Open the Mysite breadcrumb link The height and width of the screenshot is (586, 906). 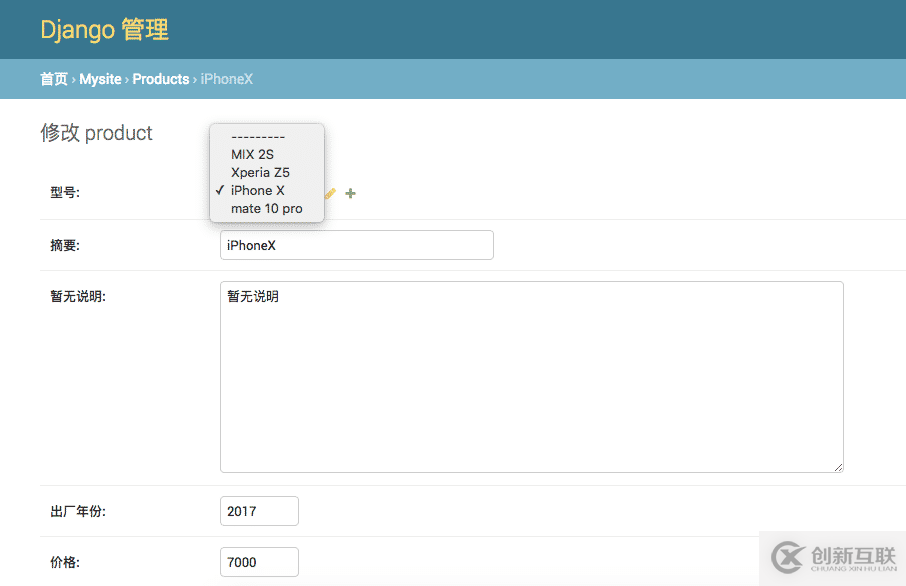(x=101, y=79)
